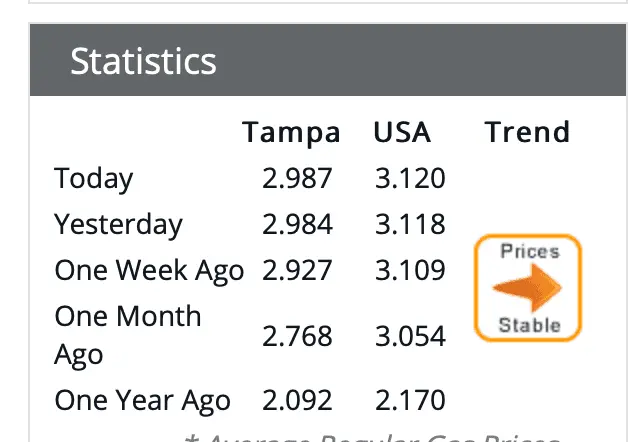The width and height of the screenshot is (628, 442).
Task: Select the One Week Ago row label
Action: pyautogui.click(x=149, y=270)
